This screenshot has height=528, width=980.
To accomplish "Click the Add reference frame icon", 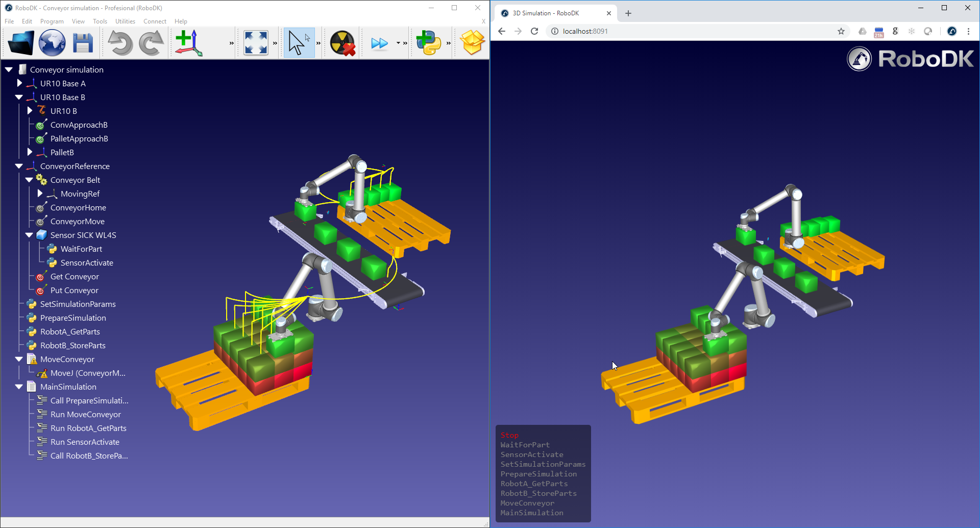I will 189,43.
